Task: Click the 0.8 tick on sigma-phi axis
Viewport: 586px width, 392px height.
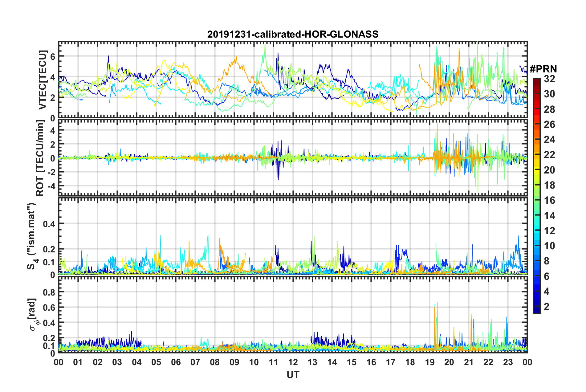Action: (x=49, y=292)
